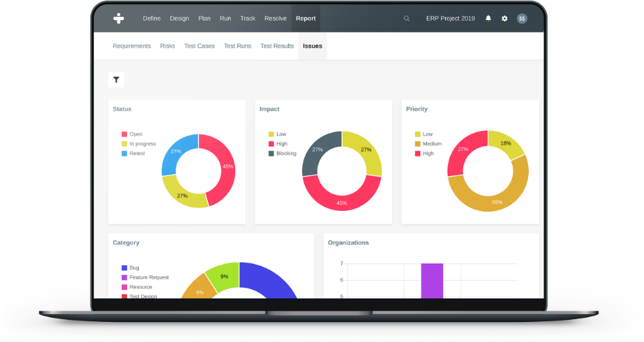This screenshot has height=342, width=644.
Task: Open notifications bell icon
Action: click(x=488, y=19)
